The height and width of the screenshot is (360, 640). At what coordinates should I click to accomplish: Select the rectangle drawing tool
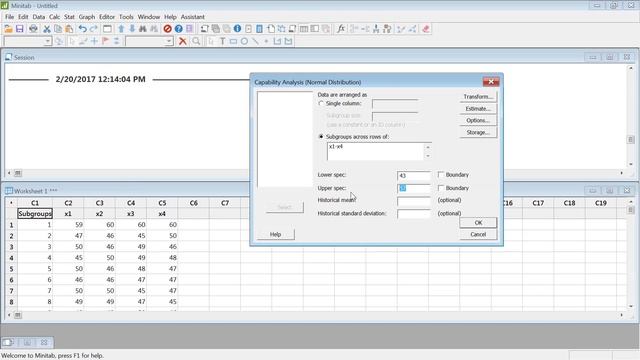[233, 41]
